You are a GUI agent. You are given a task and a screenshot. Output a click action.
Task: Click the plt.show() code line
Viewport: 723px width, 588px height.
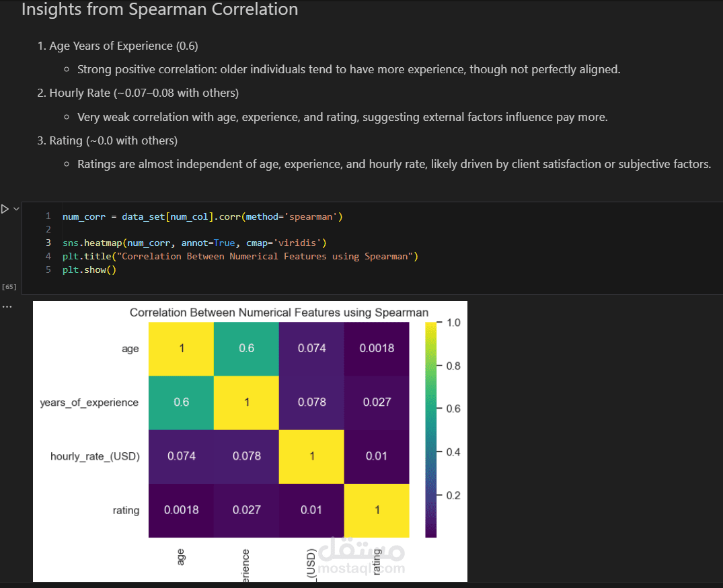point(89,269)
